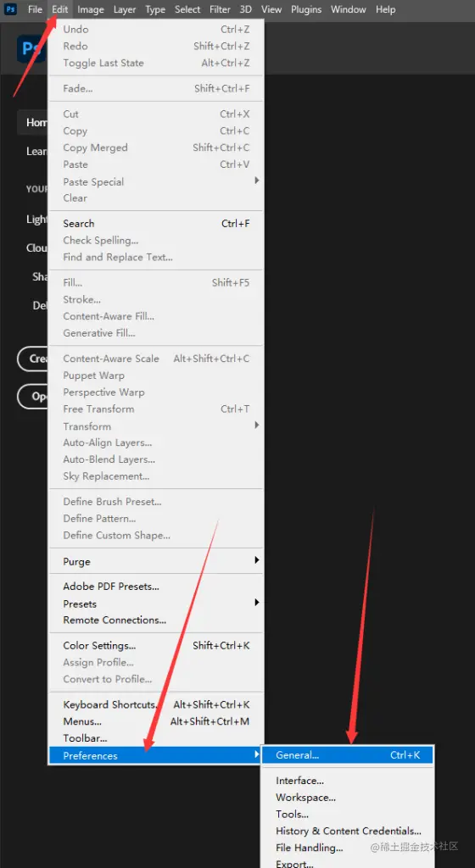Expand the Transform submenu arrow
The height and width of the screenshot is (868, 475).
(256, 426)
